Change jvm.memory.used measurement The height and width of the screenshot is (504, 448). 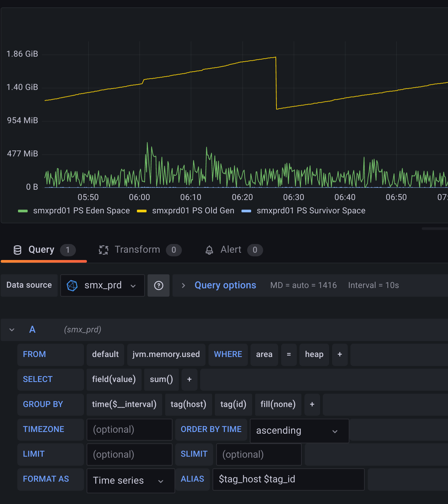point(166,354)
